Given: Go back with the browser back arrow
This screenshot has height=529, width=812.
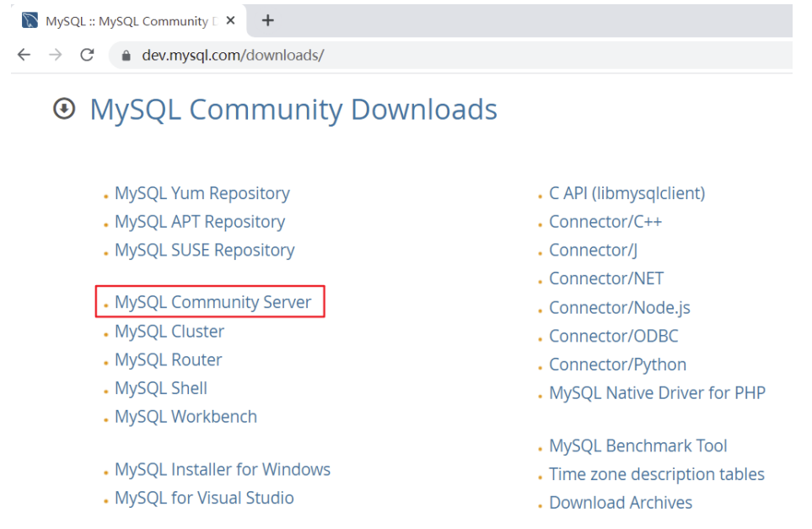Looking at the screenshot, I should click(24, 55).
